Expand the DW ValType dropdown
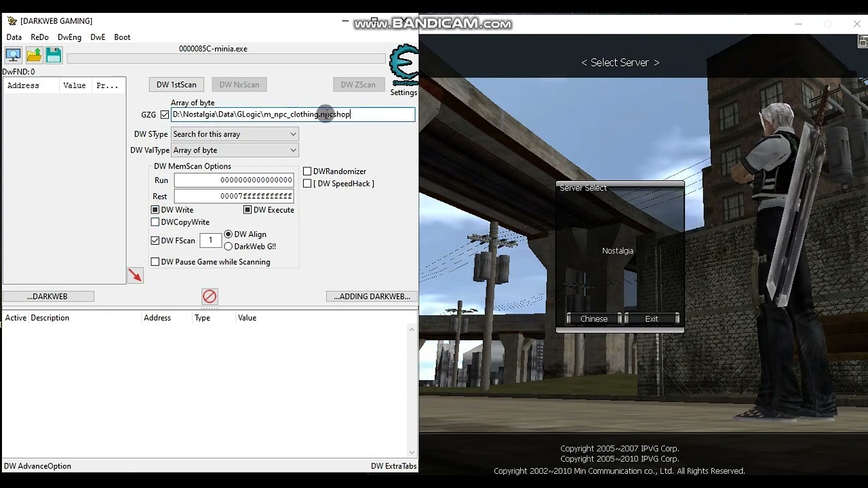Screen dimensions: 868x488 pos(235,150)
